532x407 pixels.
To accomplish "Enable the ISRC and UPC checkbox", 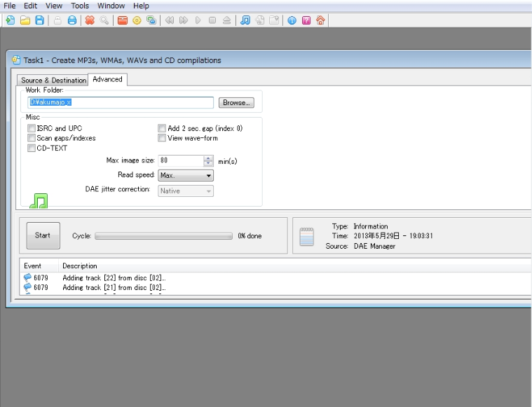I will (32, 128).
